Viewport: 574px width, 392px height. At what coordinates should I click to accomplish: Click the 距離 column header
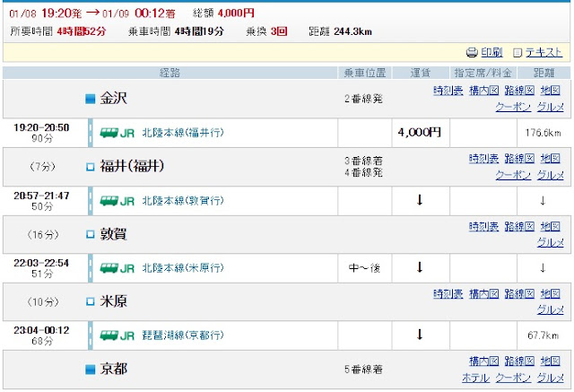[544, 73]
